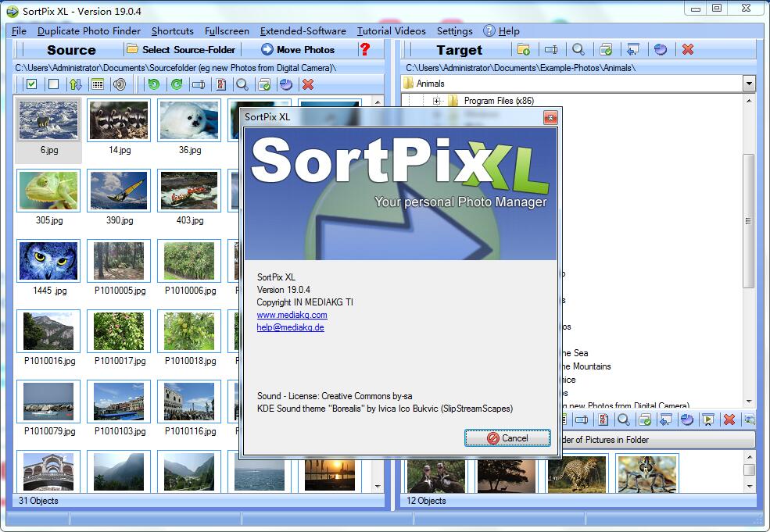
Task: Click the red X delete icon in Source toolbar
Action: pos(306,84)
